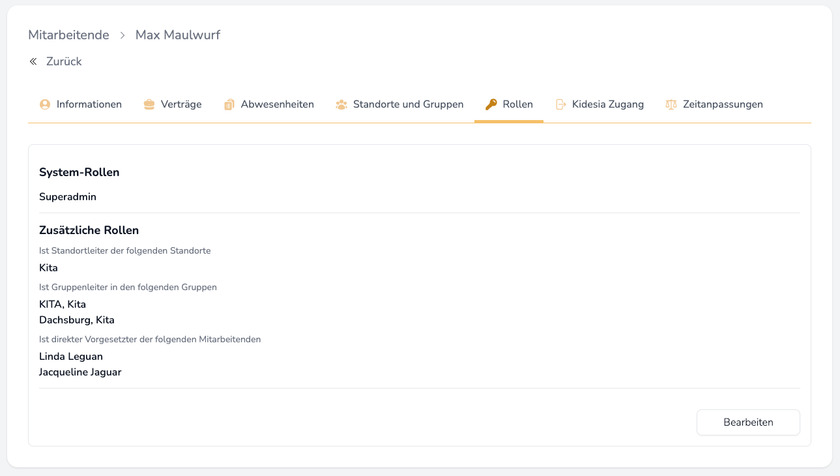
Task: Click the double-chevron back arrow icon
Action: point(33,62)
